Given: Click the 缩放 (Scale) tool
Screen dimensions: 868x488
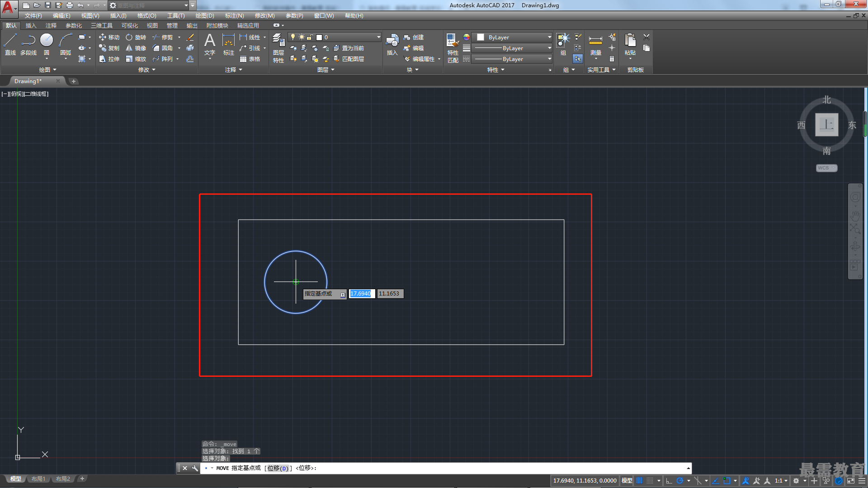Looking at the screenshot, I should [x=136, y=59].
